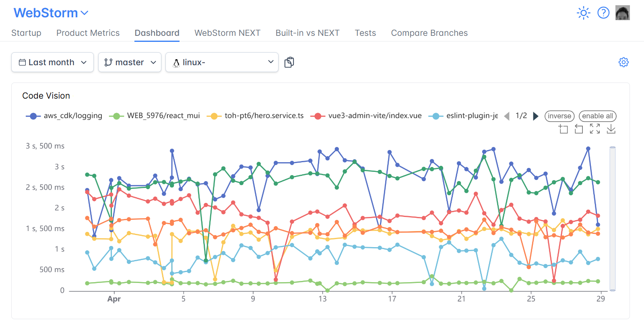Viewport: 644px width, 322px height.
Task: Open the Built-in vs NEXT tab
Action: (308, 33)
